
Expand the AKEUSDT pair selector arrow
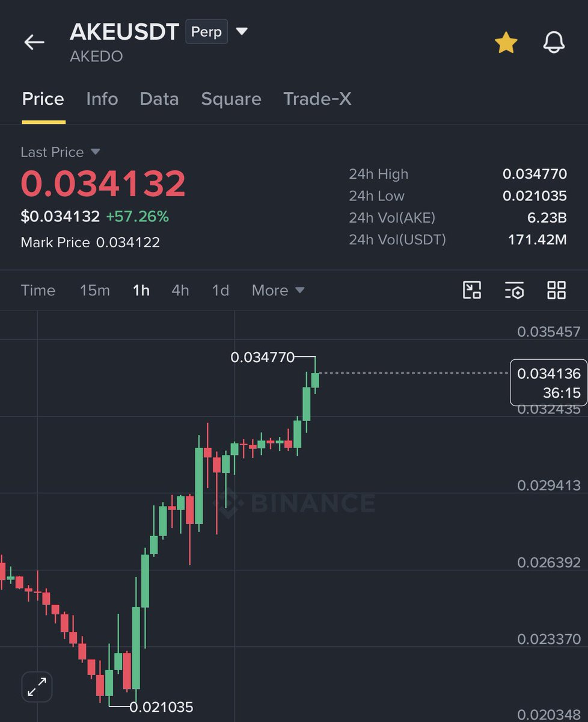[x=242, y=31]
